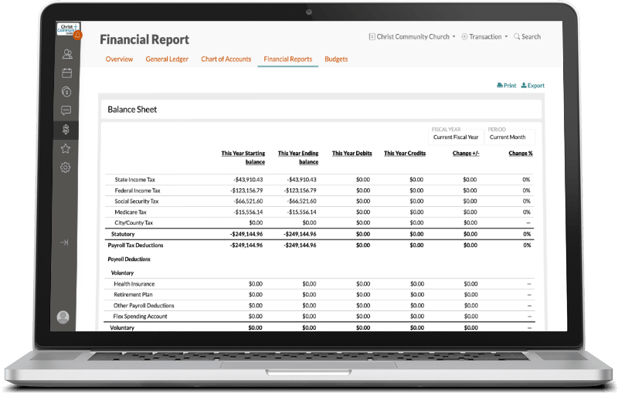Expand the Christ Community Church dropdown
Screen dimensions: 618x393
[412, 37]
